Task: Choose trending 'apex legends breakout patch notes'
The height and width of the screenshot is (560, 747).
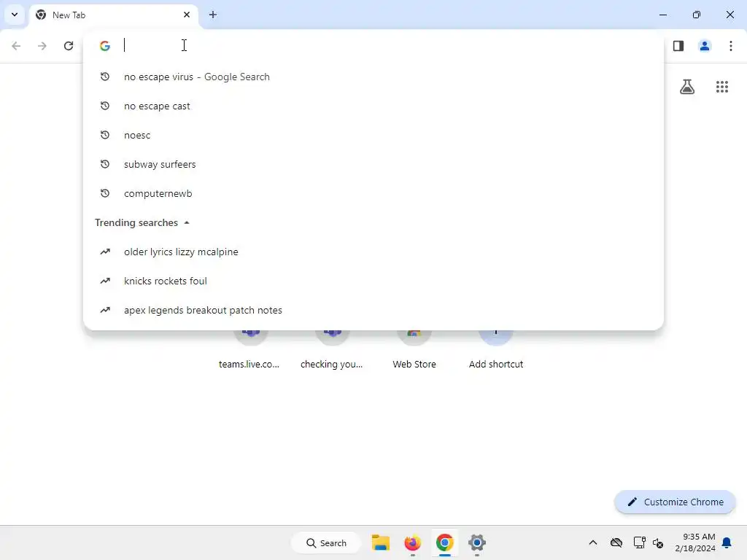Action: [x=373, y=310]
